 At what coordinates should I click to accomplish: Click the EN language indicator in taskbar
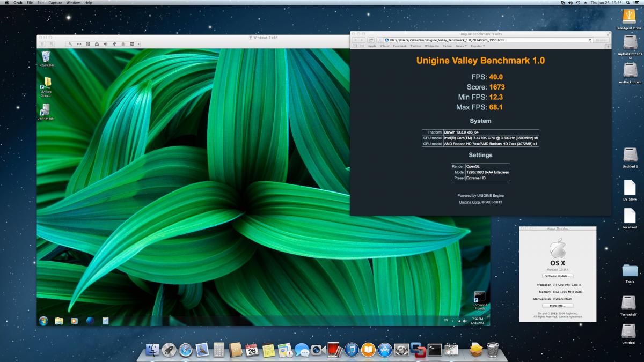445,320
